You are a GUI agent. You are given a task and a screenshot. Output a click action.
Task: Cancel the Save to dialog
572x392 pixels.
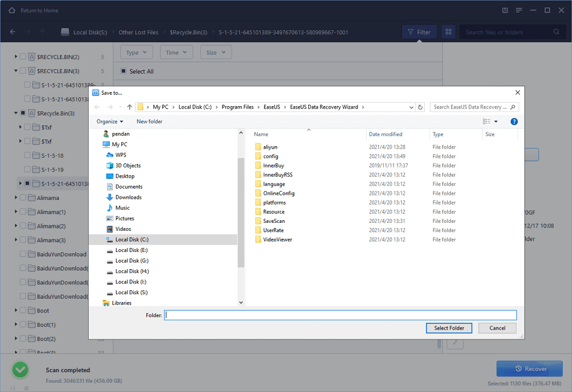[x=497, y=328]
